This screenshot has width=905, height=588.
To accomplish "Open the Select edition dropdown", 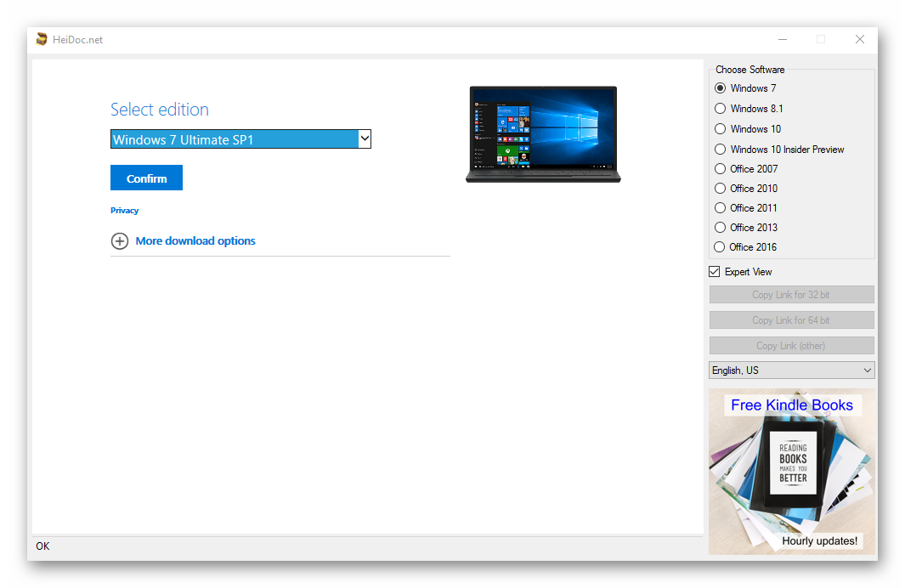I will [240, 139].
